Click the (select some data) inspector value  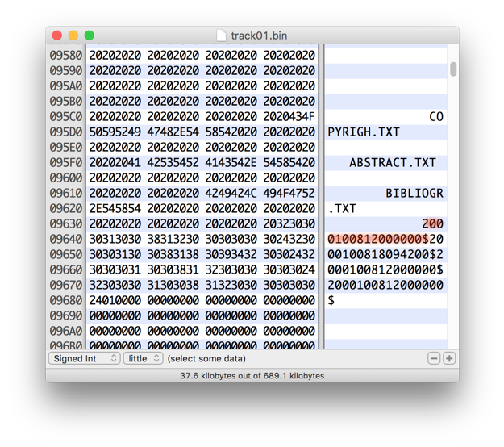pyautogui.click(x=206, y=358)
